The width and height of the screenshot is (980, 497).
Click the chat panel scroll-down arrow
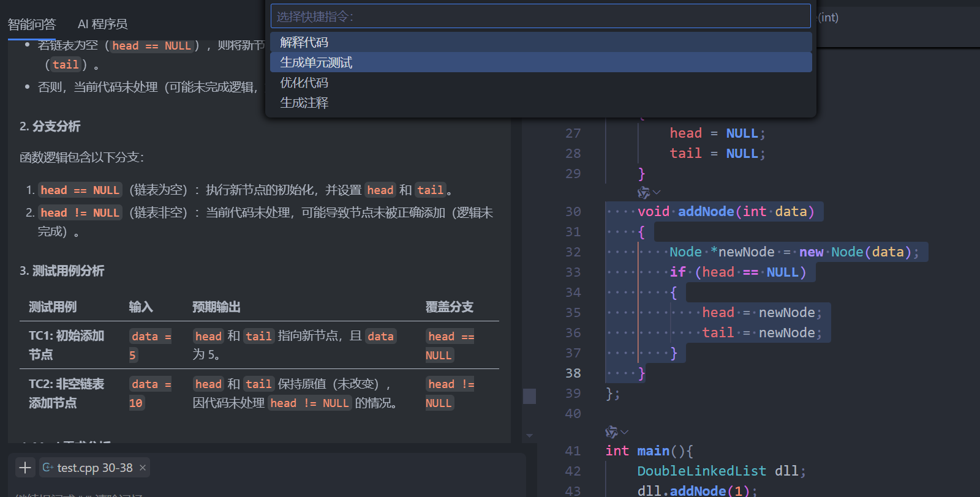530,436
